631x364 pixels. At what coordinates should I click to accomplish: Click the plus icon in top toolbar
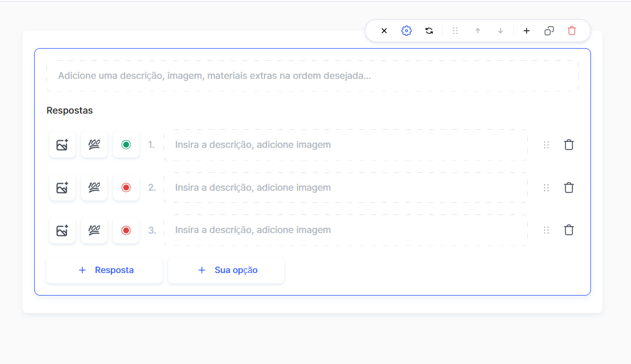(x=527, y=31)
